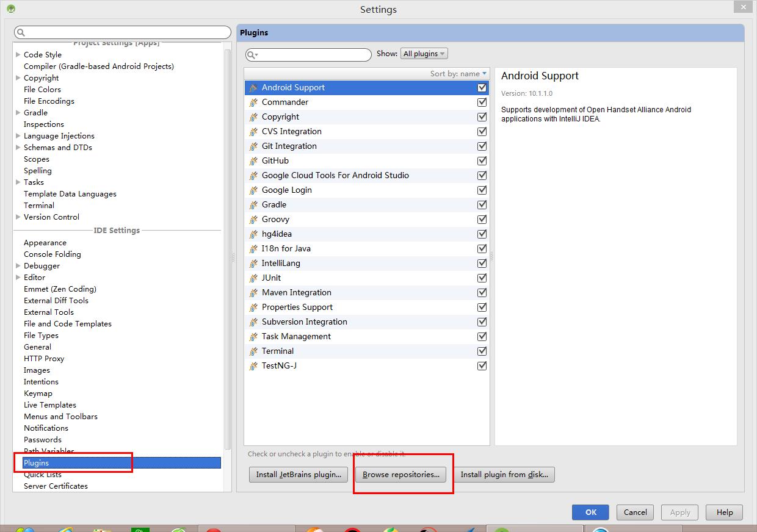Click the Subversion Integration plugin icon
This screenshot has height=532, width=757.
coord(253,322)
